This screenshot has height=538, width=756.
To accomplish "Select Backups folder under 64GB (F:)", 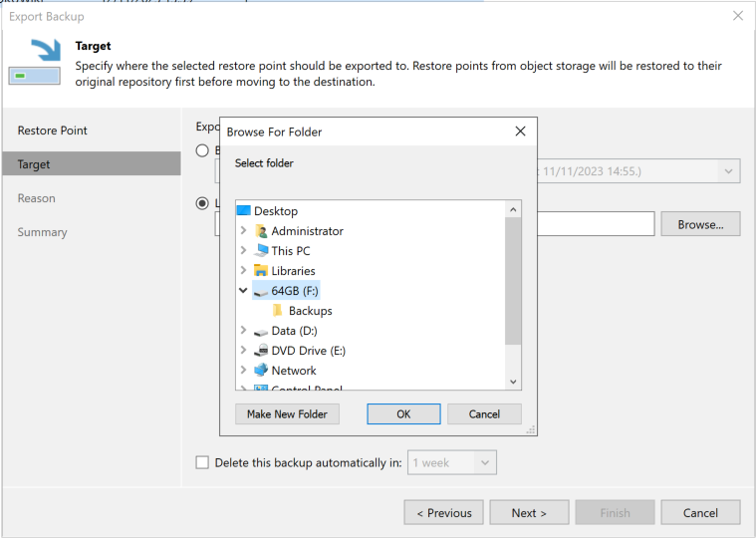I will (311, 311).
